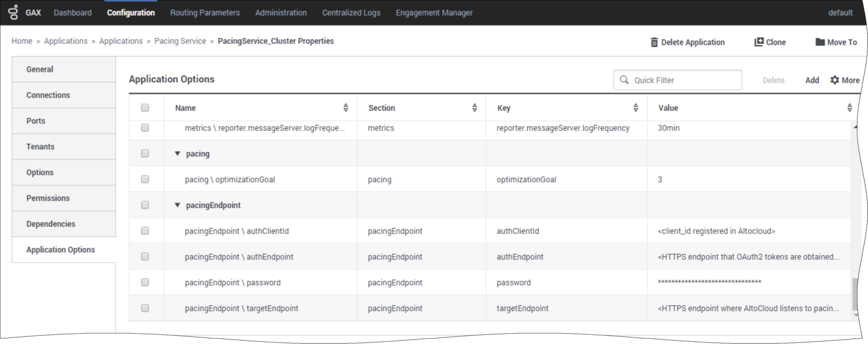Click the Delete Application trash icon
Viewport: 868px width, 344px height.
654,42
